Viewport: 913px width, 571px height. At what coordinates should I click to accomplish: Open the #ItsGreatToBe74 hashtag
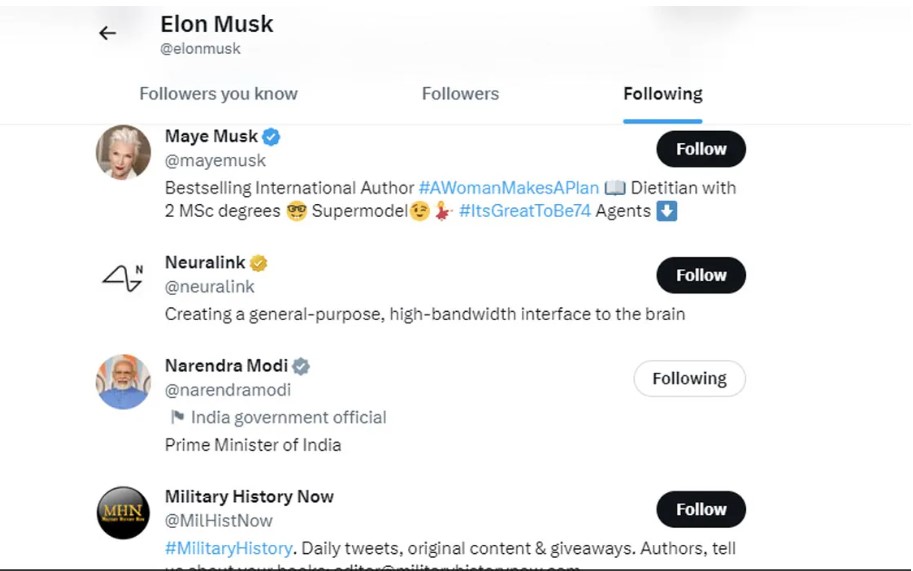point(524,211)
